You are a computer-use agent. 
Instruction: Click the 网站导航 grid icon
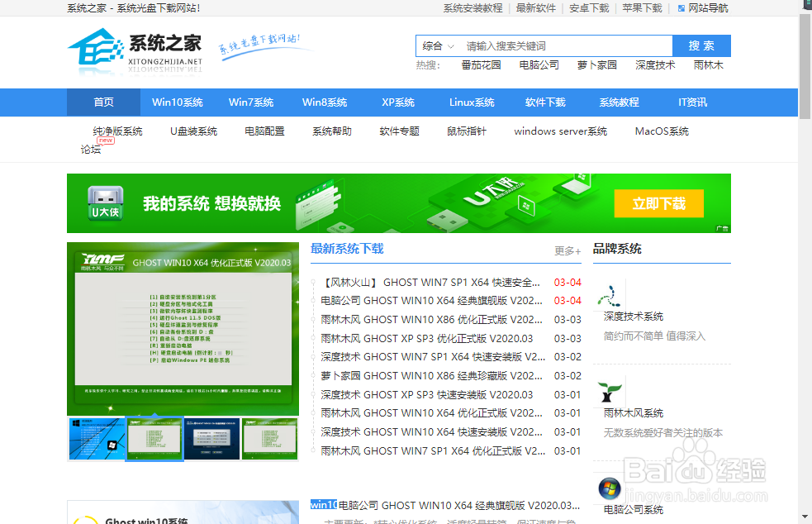coord(681,8)
